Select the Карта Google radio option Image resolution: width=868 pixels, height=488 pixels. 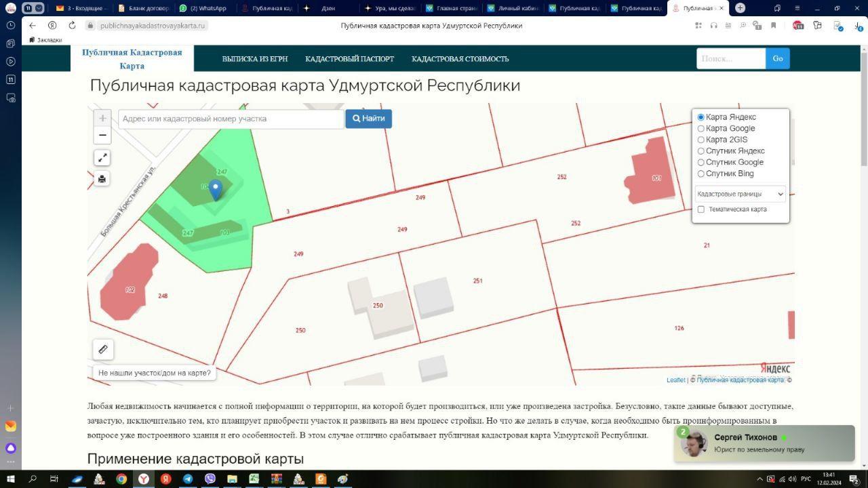point(701,128)
